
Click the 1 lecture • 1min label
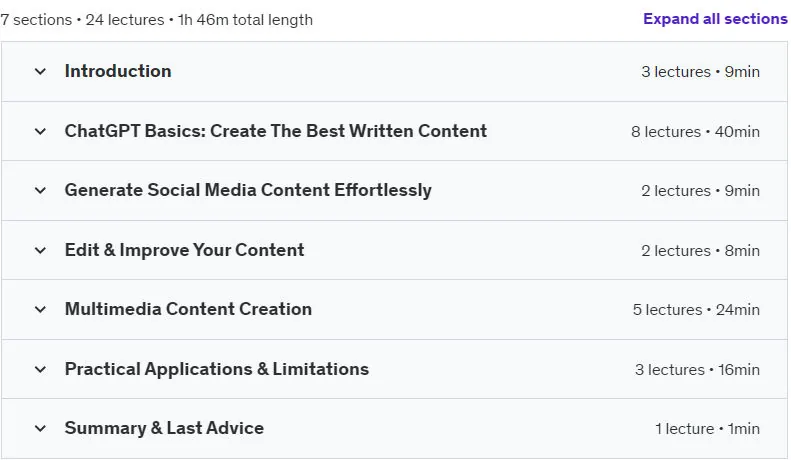(x=707, y=429)
